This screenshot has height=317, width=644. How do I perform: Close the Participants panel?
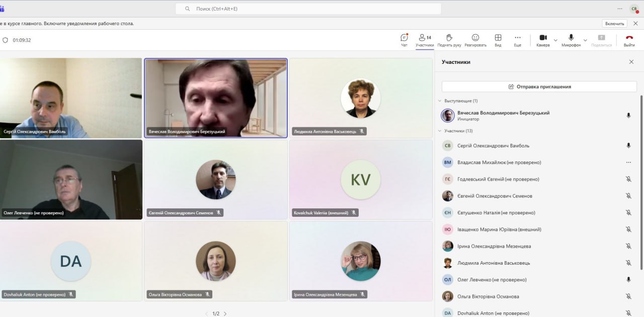point(631,62)
